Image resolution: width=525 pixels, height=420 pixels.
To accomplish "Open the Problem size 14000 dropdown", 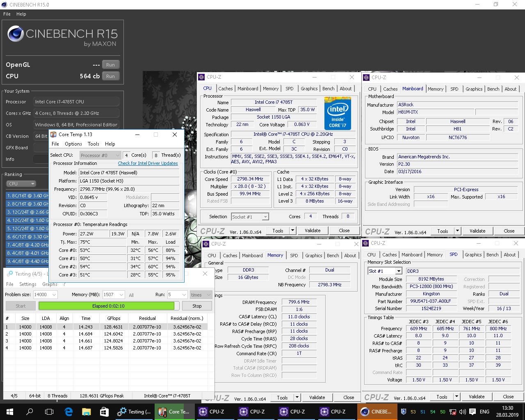I will tap(45, 294).
